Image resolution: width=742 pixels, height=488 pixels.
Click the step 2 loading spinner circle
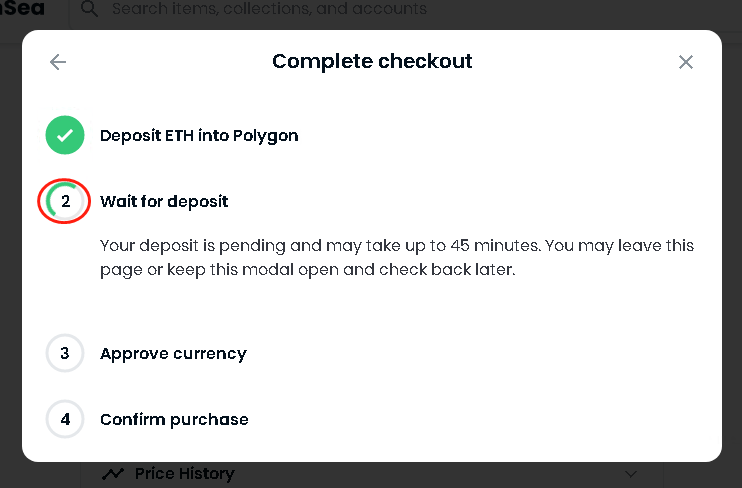(65, 201)
